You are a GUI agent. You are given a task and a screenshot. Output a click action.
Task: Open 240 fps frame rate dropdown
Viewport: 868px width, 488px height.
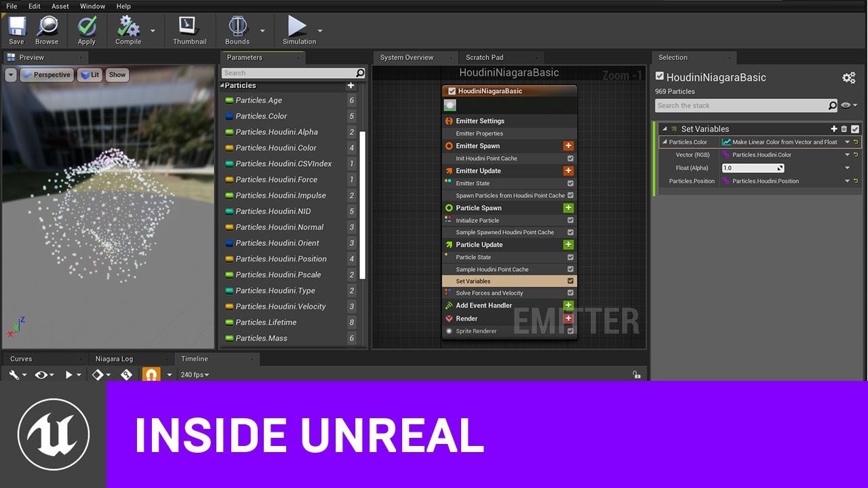tap(195, 375)
